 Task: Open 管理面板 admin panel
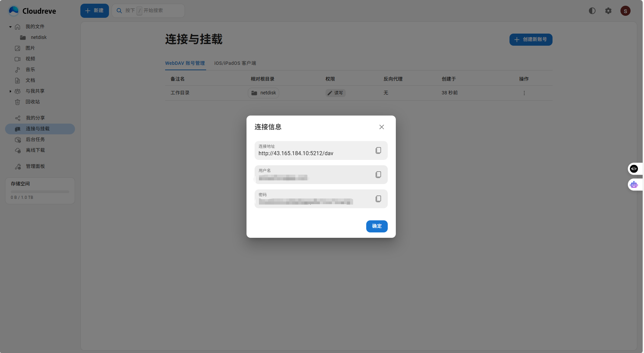(x=35, y=166)
